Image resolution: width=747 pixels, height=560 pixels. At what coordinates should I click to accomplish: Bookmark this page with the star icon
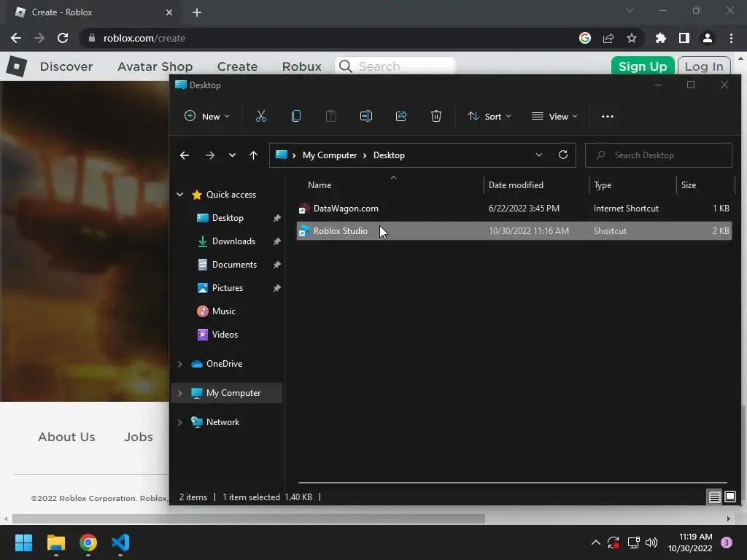(632, 38)
